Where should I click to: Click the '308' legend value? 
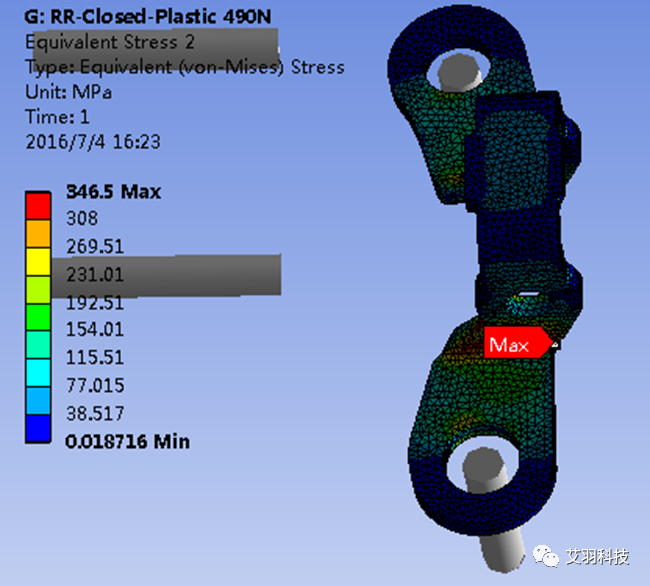tap(82, 218)
